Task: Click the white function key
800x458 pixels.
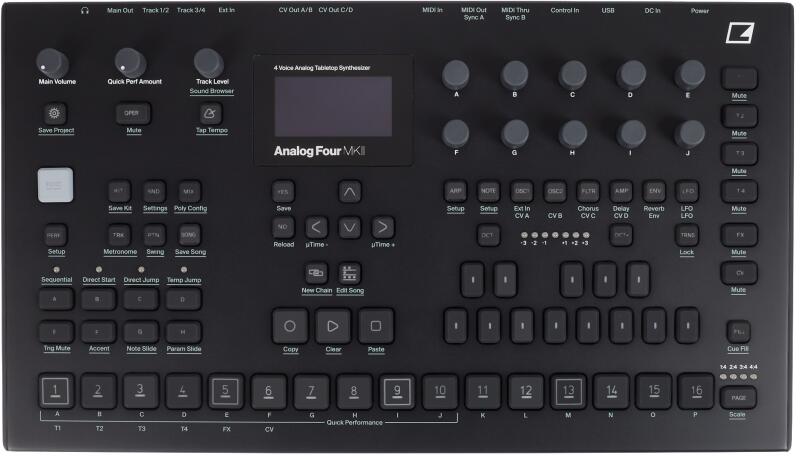Action: click(55, 185)
